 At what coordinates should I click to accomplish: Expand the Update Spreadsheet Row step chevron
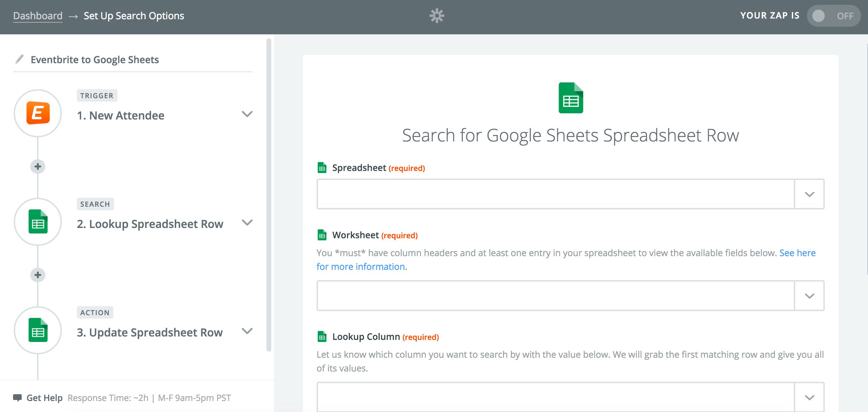(x=247, y=331)
